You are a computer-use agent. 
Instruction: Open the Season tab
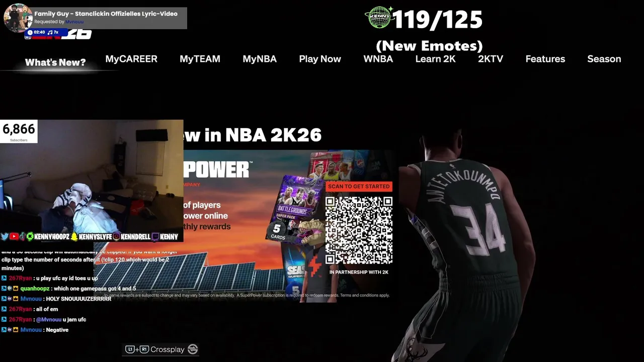click(x=604, y=59)
